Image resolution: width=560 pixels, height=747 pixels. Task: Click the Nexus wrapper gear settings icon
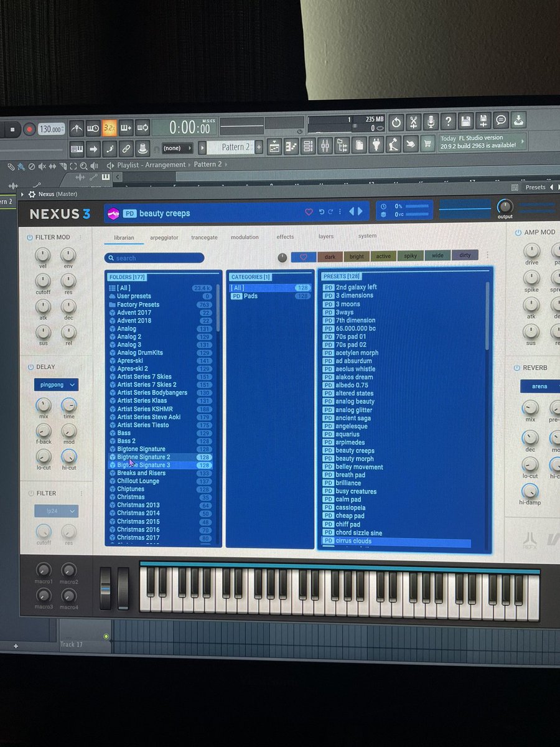[x=32, y=194]
